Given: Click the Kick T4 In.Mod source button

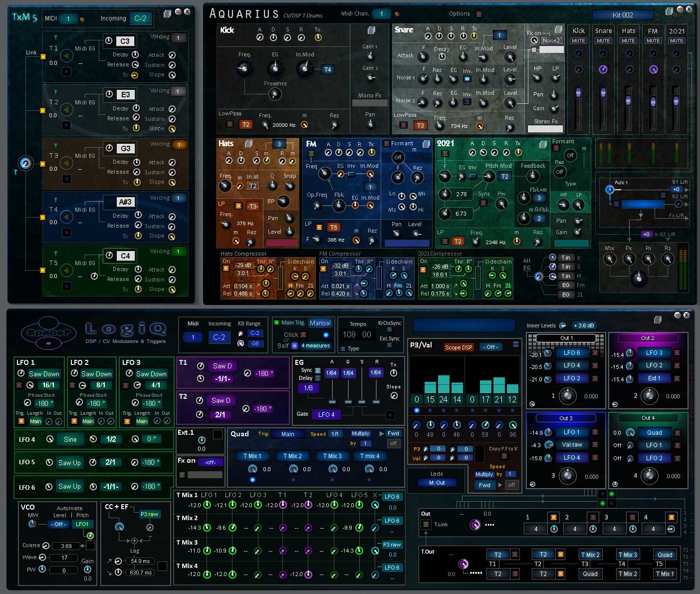Looking at the screenshot, I should [327, 69].
